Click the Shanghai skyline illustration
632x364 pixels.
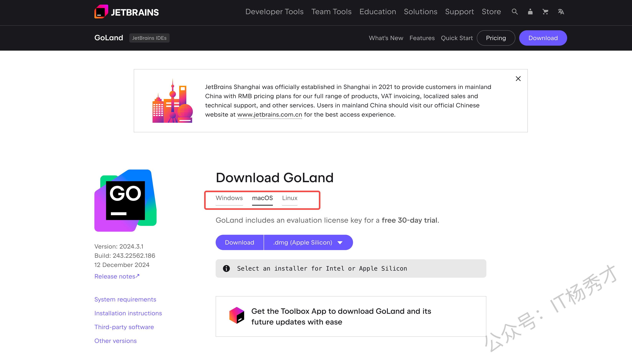[172, 101]
